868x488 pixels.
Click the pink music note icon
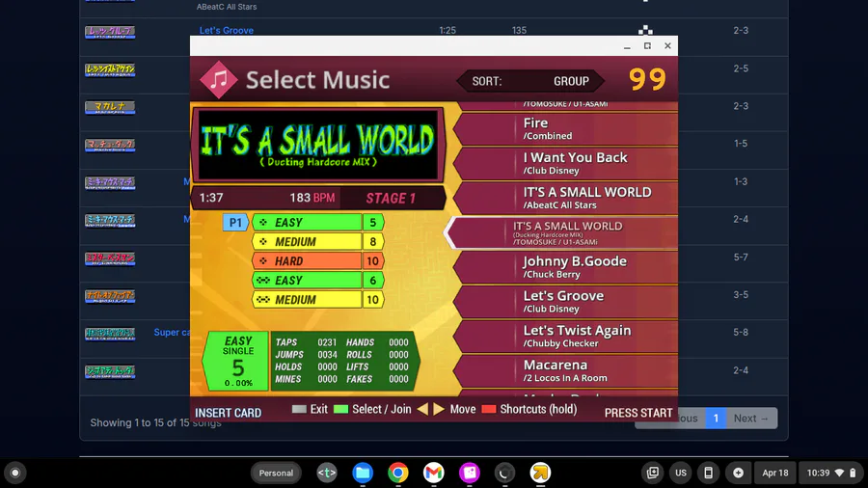[219, 80]
